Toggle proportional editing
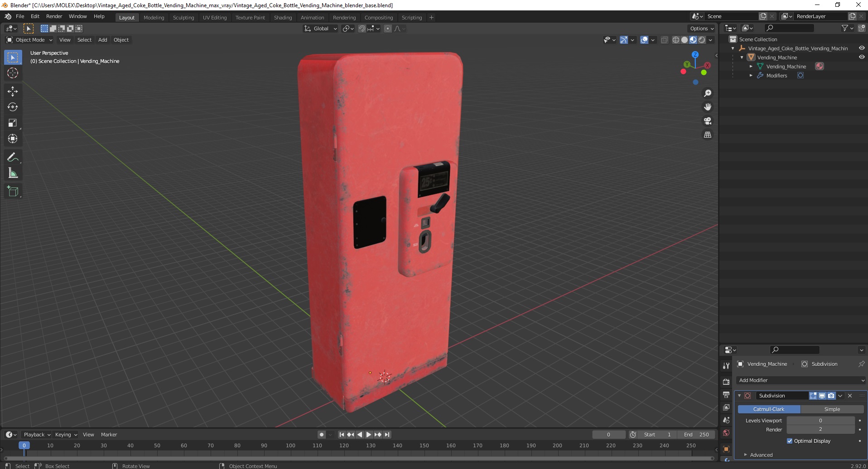 [x=388, y=29]
